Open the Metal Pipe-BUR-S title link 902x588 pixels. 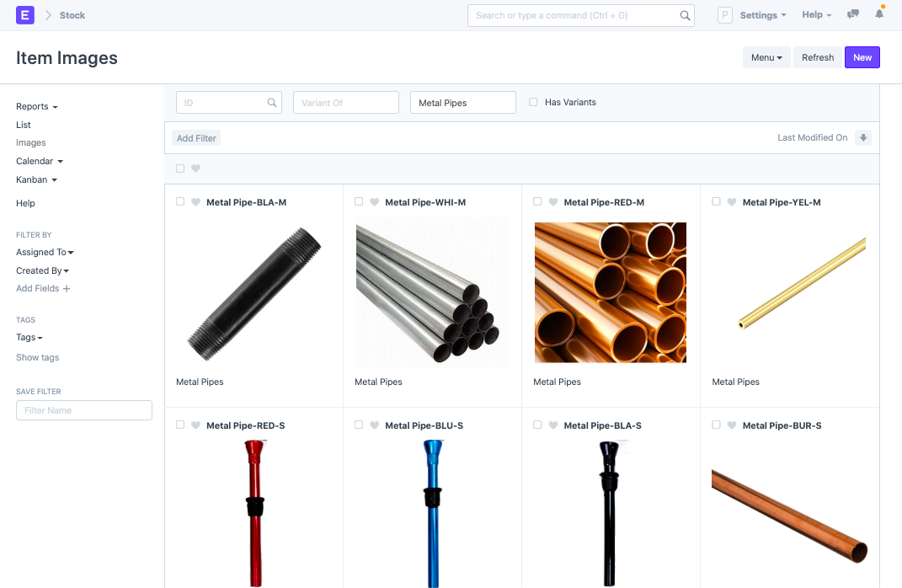point(782,425)
